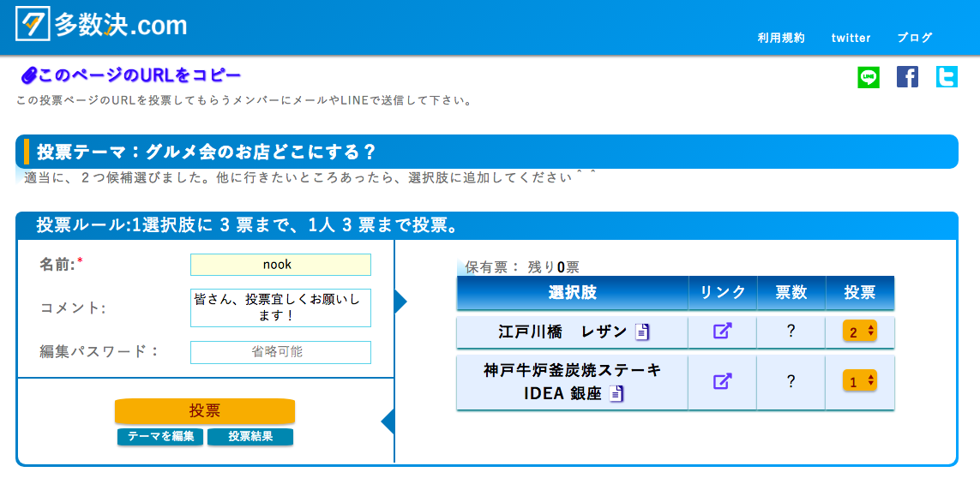
Task: Focus the コメント text area
Action: [280, 308]
